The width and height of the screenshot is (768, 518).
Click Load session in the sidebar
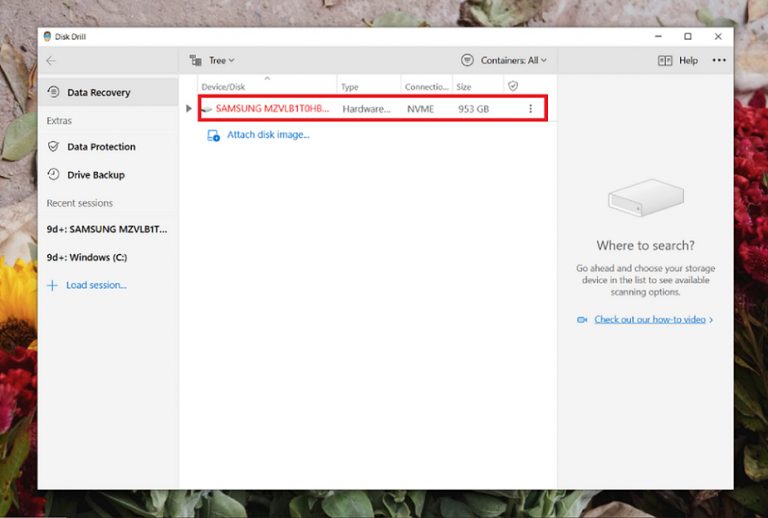95,285
